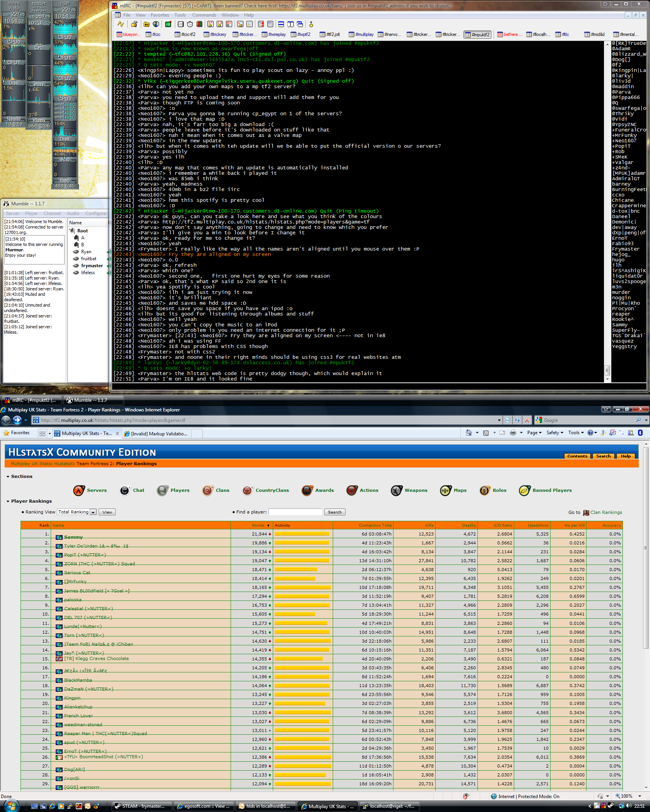
Task: Click the mIRC Cascade windows icon
Action: coord(299,24)
